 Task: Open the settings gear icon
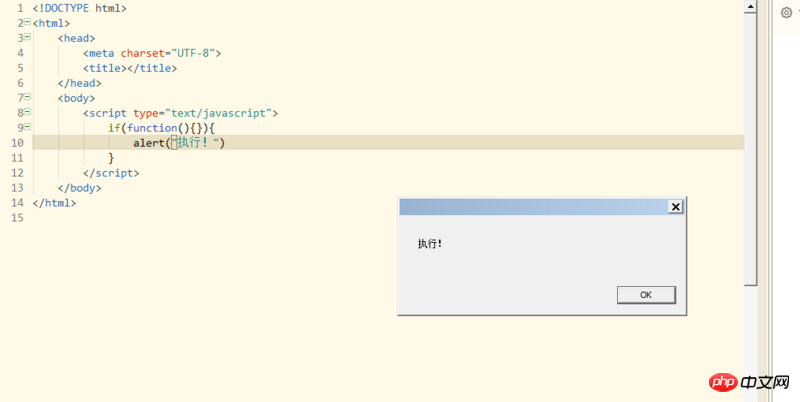click(787, 13)
